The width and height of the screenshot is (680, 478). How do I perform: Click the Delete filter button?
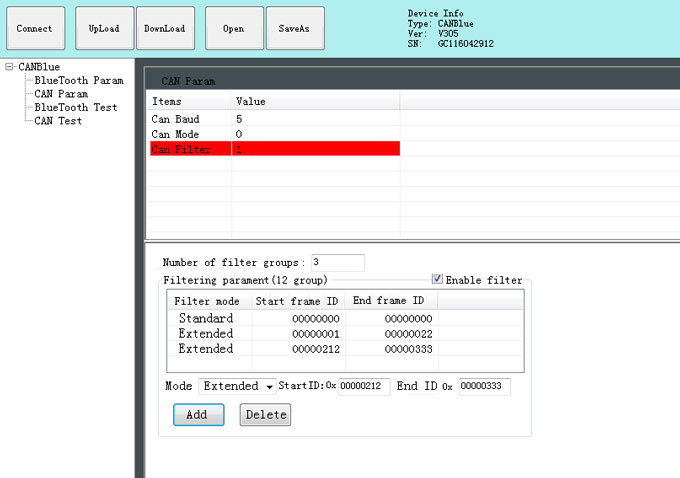click(265, 415)
